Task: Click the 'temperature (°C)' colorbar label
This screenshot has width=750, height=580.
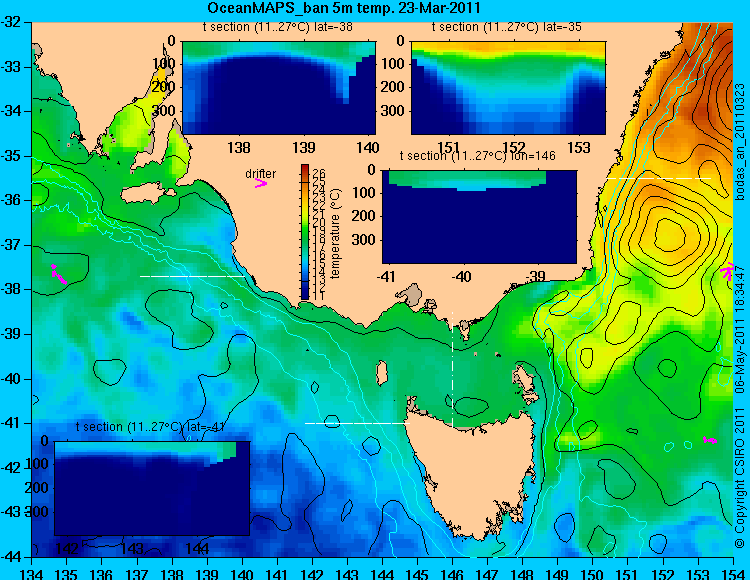Action: [335, 233]
